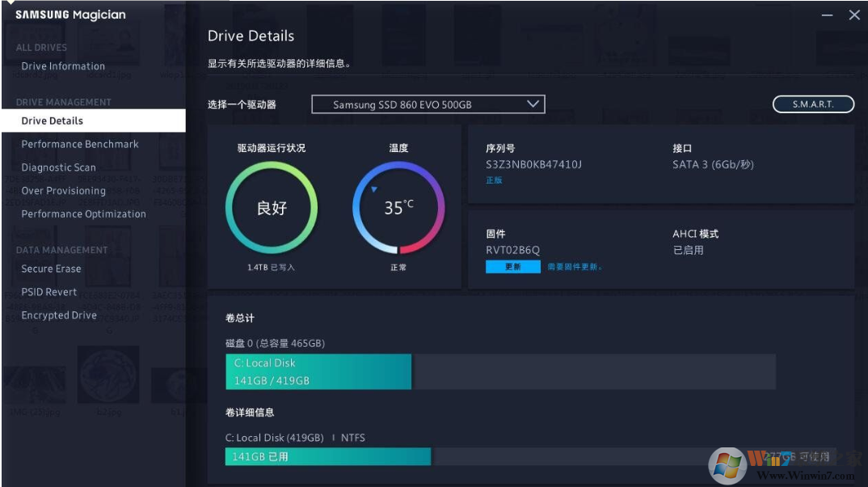The height and width of the screenshot is (487, 868).
Task: Switch to Performance Optimization
Action: tap(84, 214)
